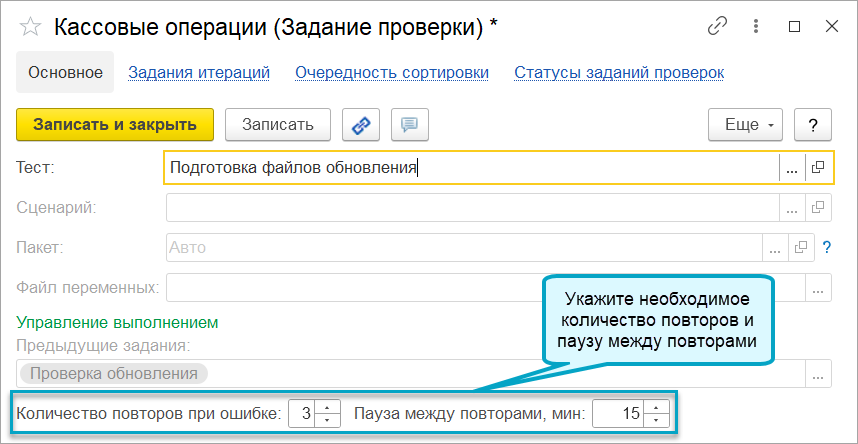Open the Сценарий value with its open-form icon

819,207
